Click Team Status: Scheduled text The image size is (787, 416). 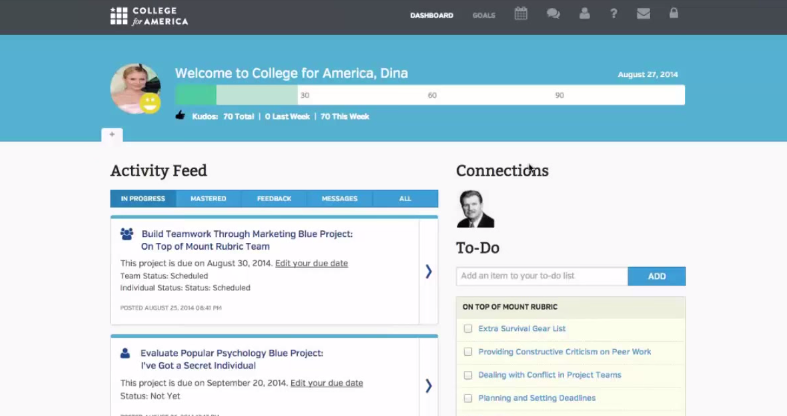[x=164, y=276]
